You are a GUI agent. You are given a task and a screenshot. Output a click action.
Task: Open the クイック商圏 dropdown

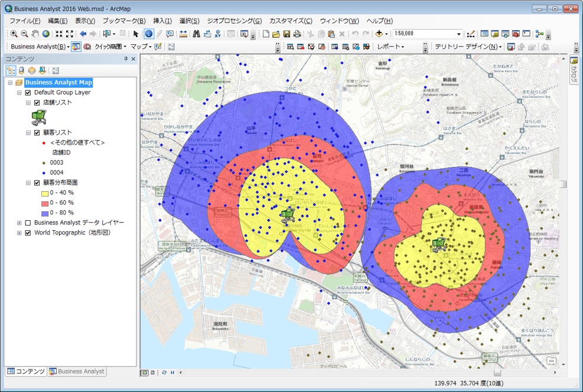pyautogui.click(x=110, y=47)
